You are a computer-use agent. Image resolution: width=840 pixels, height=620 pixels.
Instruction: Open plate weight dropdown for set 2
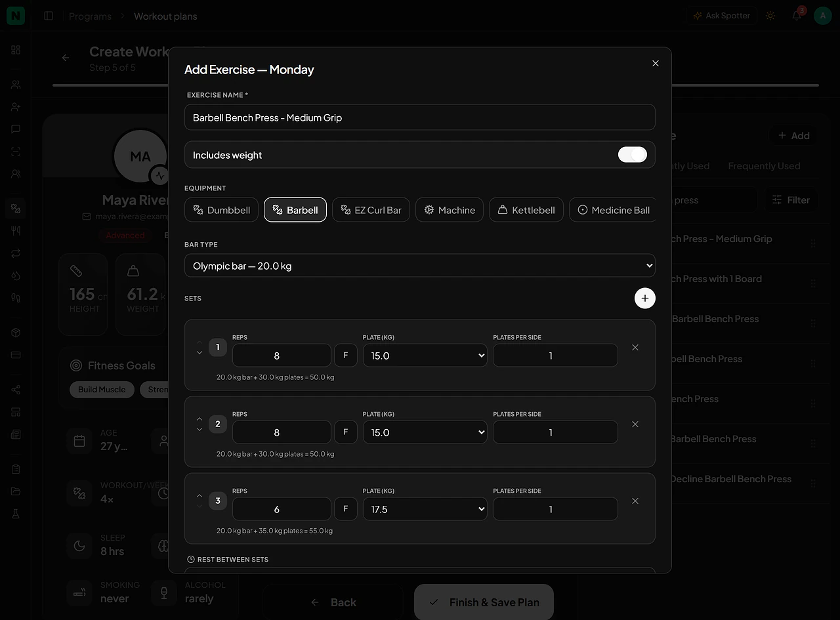point(425,432)
